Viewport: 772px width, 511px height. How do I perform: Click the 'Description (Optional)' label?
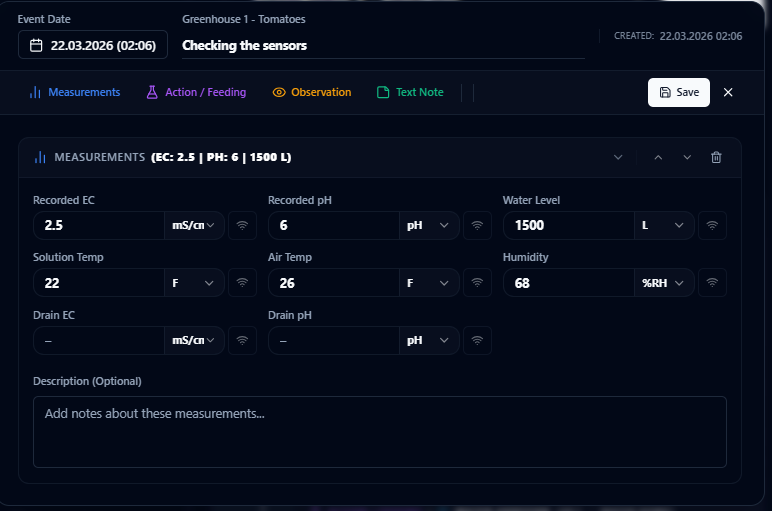(x=87, y=381)
